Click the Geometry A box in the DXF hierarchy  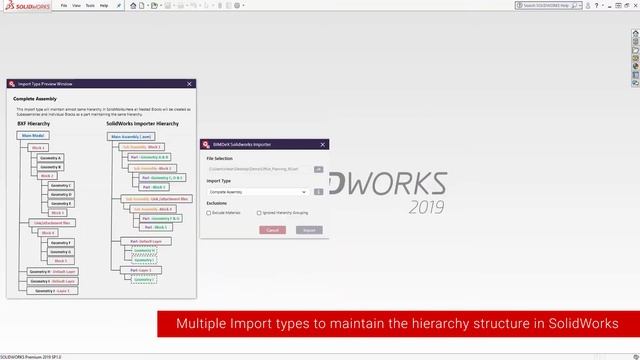pos(51,158)
